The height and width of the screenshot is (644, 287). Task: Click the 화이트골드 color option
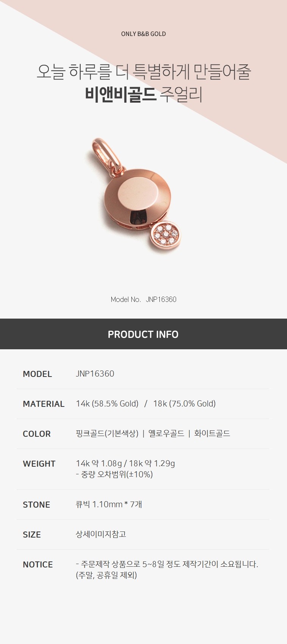coord(212,433)
